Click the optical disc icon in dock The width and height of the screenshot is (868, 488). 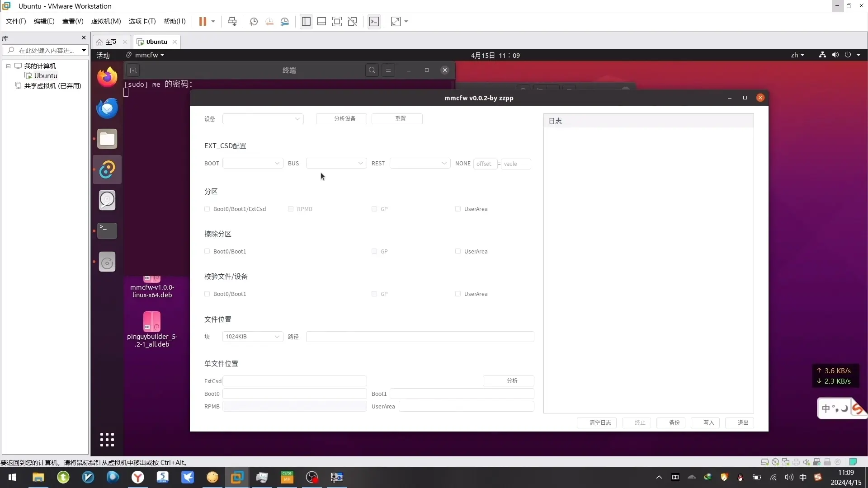(107, 262)
